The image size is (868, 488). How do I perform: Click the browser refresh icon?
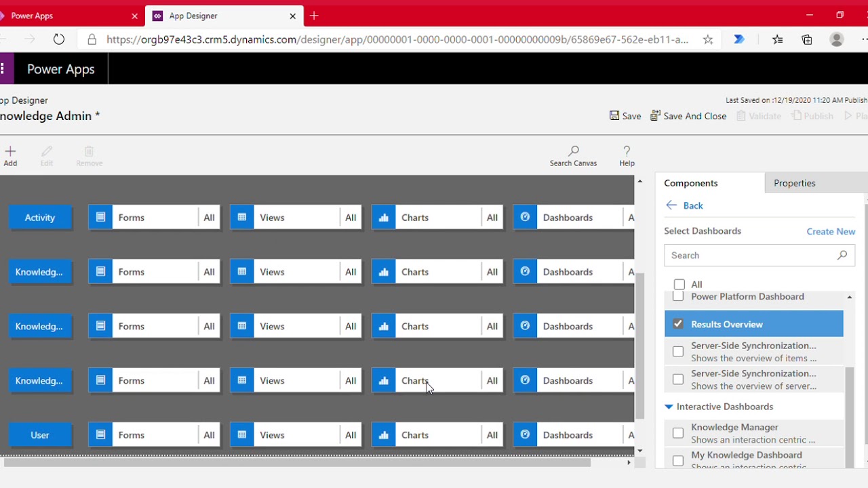[59, 39]
